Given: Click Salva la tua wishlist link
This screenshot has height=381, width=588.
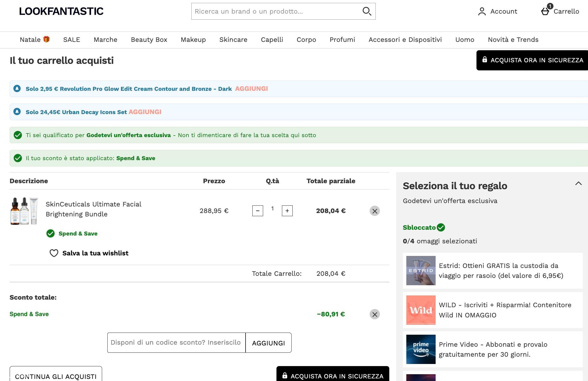Looking at the screenshot, I should coord(95,253).
